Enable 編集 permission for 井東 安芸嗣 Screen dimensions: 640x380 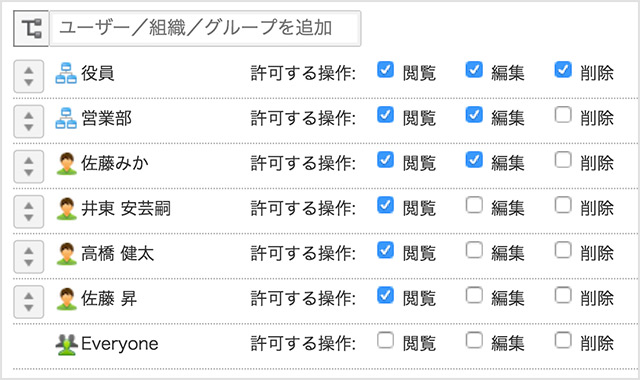(x=474, y=205)
